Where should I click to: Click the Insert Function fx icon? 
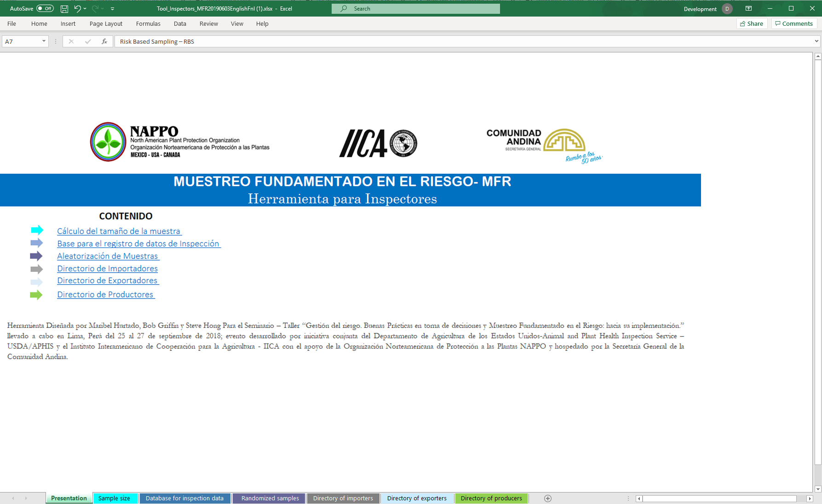[104, 41]
